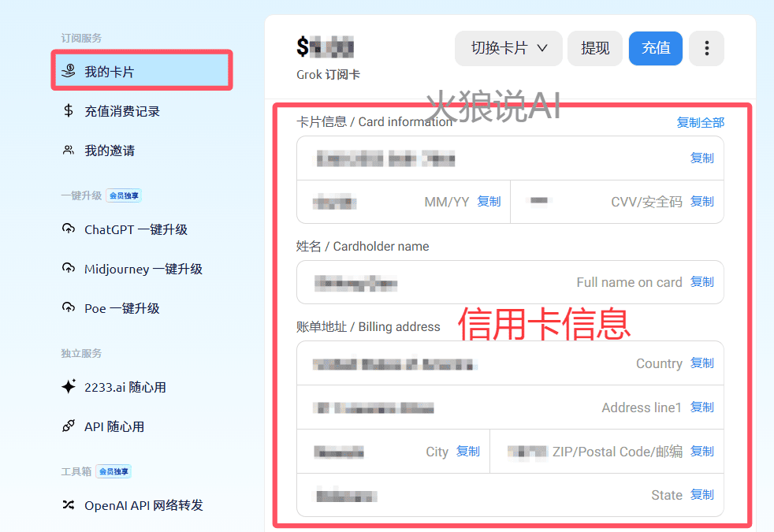
Task: Click the cloud icon for Poe 一键升级
Action: (x=69, y=308)
